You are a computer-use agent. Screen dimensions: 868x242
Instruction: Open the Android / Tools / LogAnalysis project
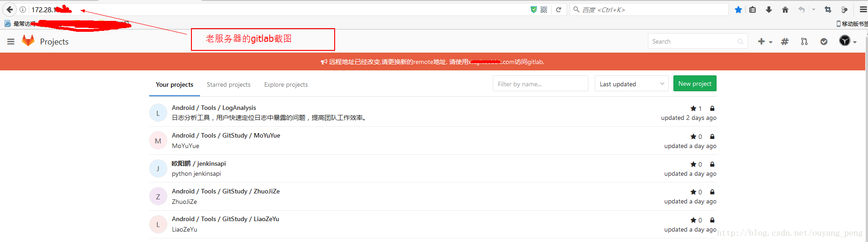pos(214,108)
